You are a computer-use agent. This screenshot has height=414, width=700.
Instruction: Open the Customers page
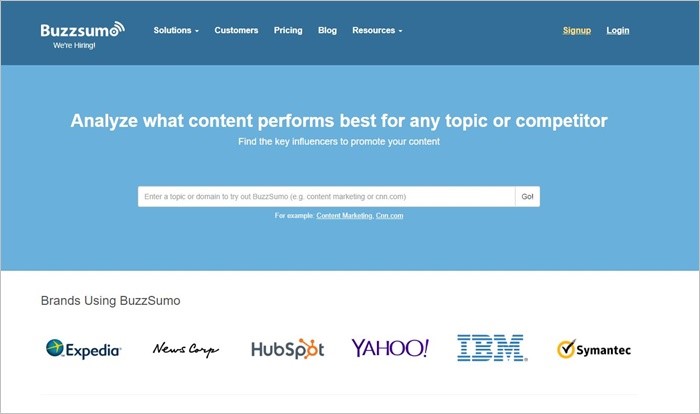tap(236, 30)
